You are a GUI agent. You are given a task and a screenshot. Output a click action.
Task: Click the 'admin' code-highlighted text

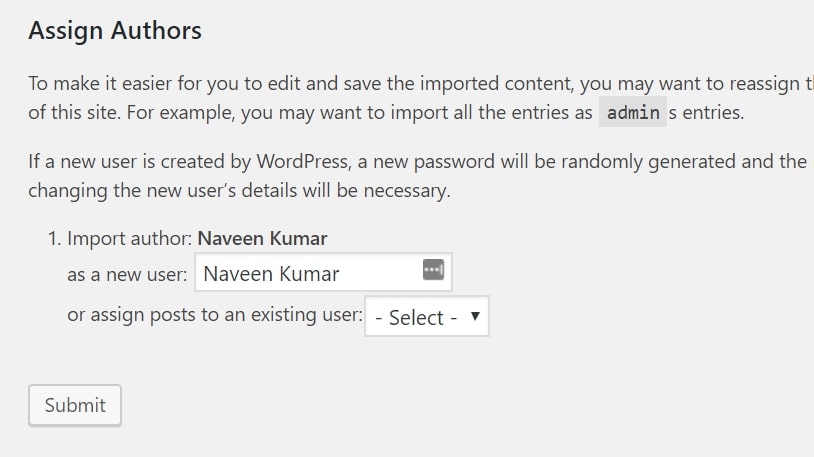coord(633,113)
